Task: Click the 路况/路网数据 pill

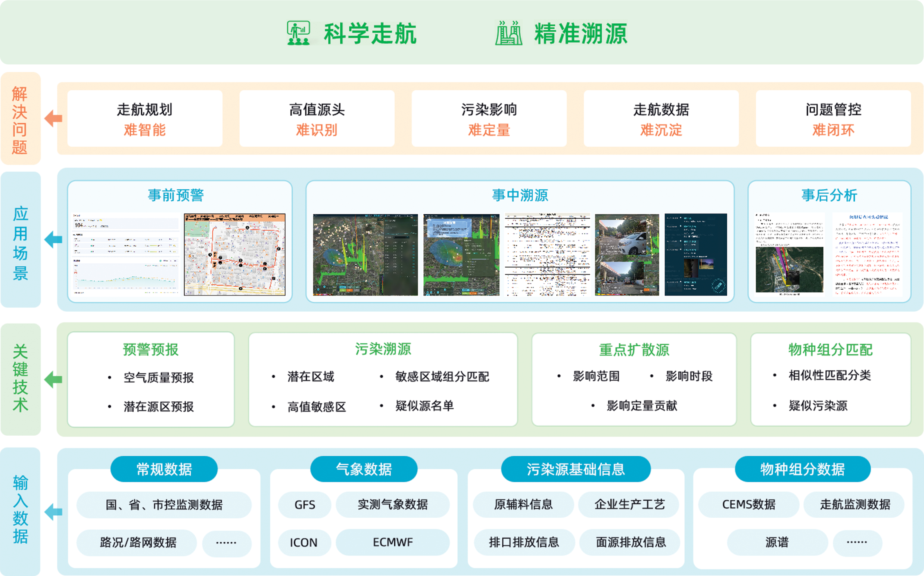Action: pos(137,542)
